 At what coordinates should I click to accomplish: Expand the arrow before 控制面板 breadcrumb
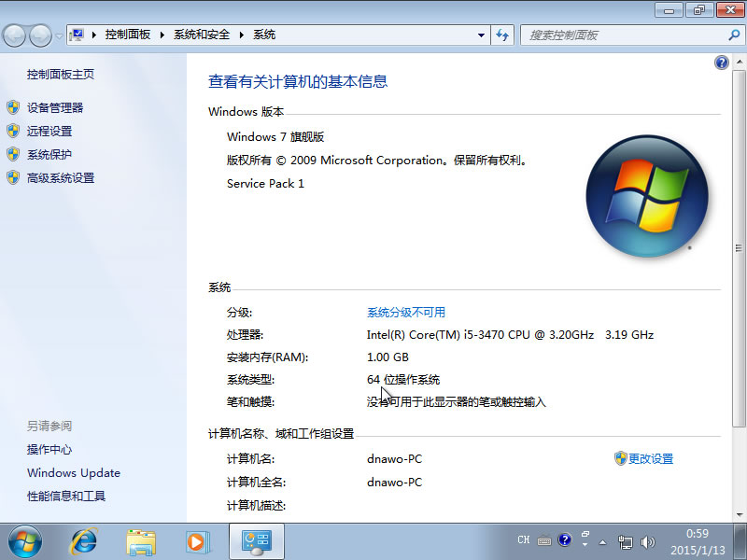94,35
